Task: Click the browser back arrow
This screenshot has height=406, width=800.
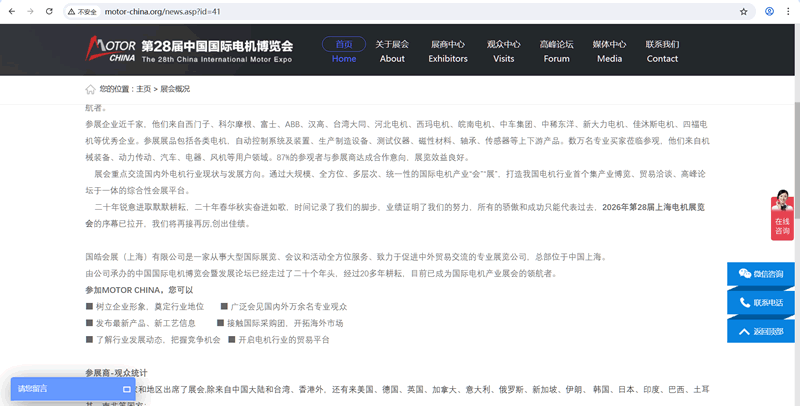Action: coord(11,11)
